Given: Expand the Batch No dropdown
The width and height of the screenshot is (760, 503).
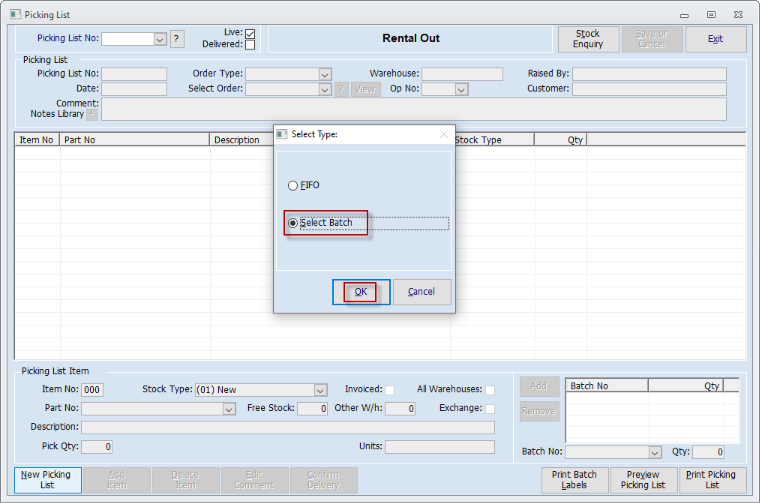Looking at the screenshot, I should tap(655, 452).
